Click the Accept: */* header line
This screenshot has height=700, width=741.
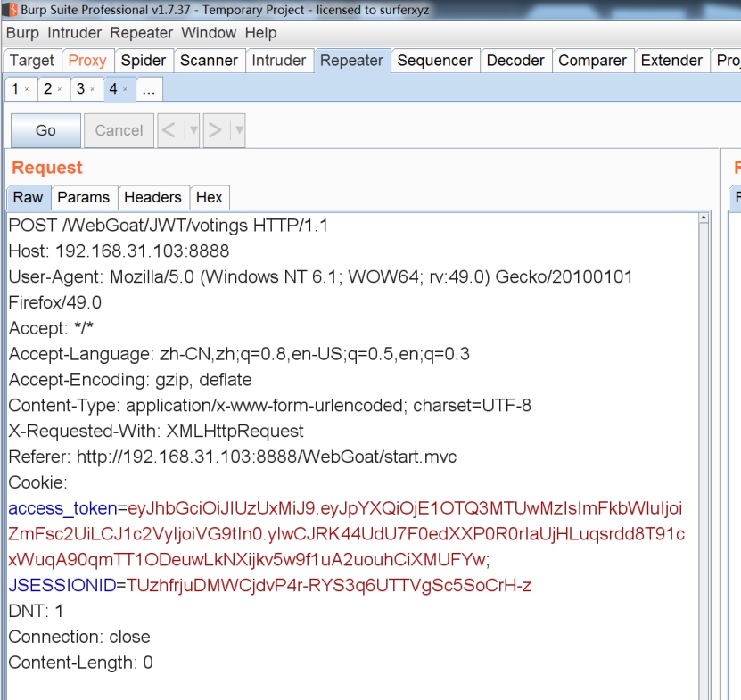click(x=51, y=328)
